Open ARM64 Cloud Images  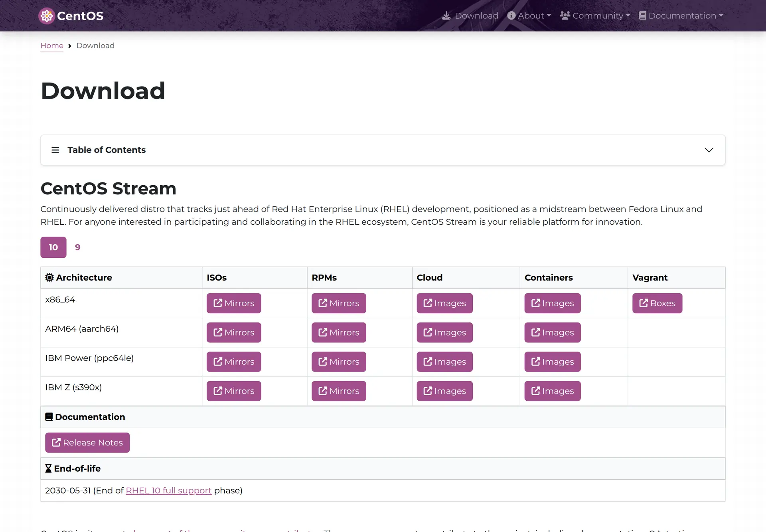pyautogui.click(x=445, y=332)
